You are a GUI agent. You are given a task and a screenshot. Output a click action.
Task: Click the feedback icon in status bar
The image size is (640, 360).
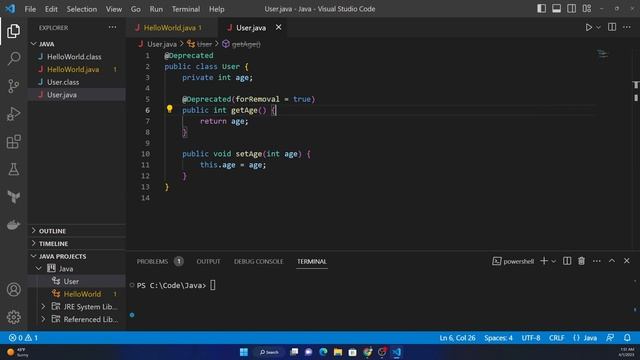(610, 338)
